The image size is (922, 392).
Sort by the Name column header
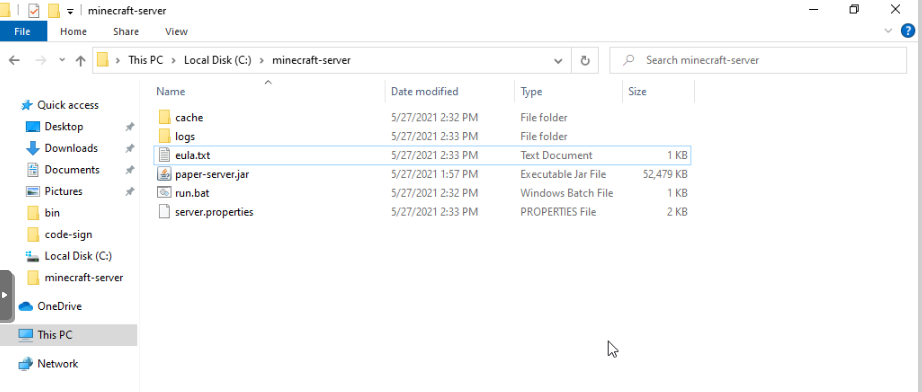point(171,92)
